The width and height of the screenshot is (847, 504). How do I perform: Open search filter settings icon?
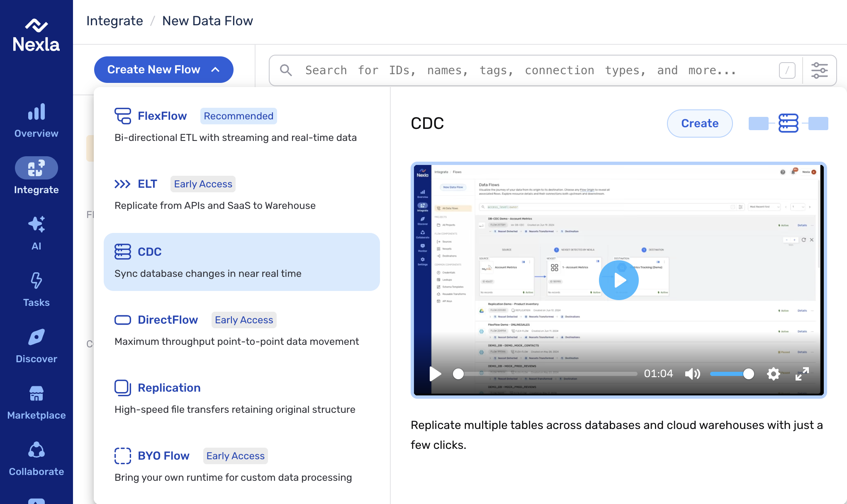click(820, 70)
